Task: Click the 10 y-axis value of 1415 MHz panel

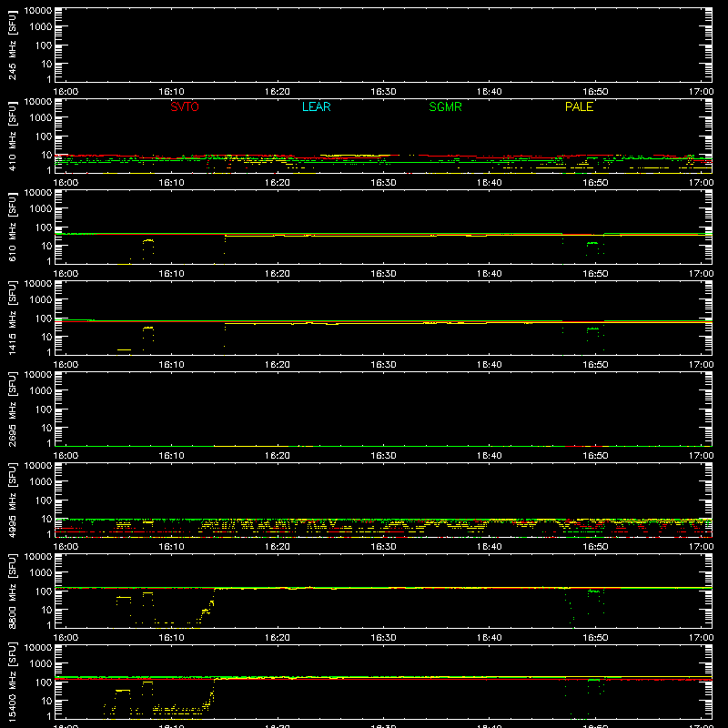Action: [x=46, y=337]
